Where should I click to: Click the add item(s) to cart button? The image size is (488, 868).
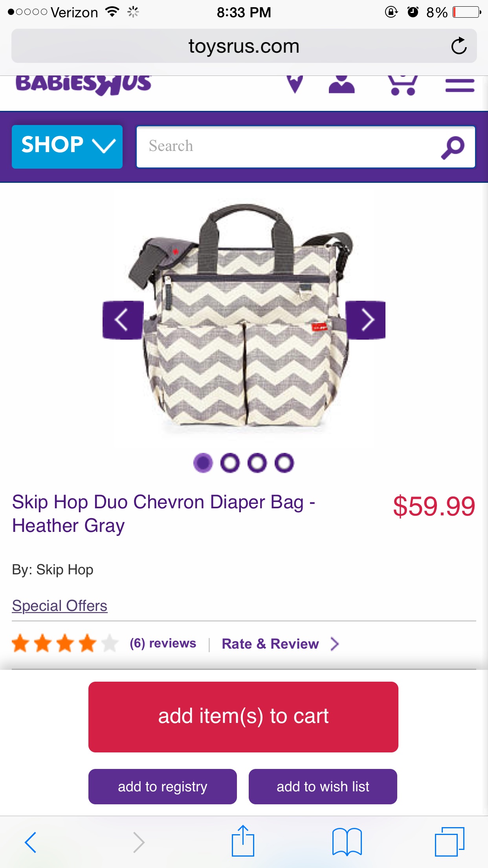[243, 717]
